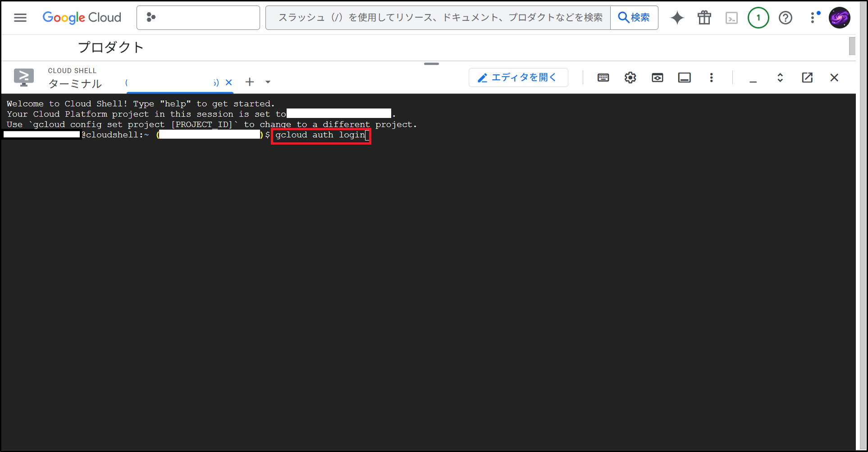View free trial offers via the gift icon
Viewport: 868px width, 452px height.
[704, 18]
